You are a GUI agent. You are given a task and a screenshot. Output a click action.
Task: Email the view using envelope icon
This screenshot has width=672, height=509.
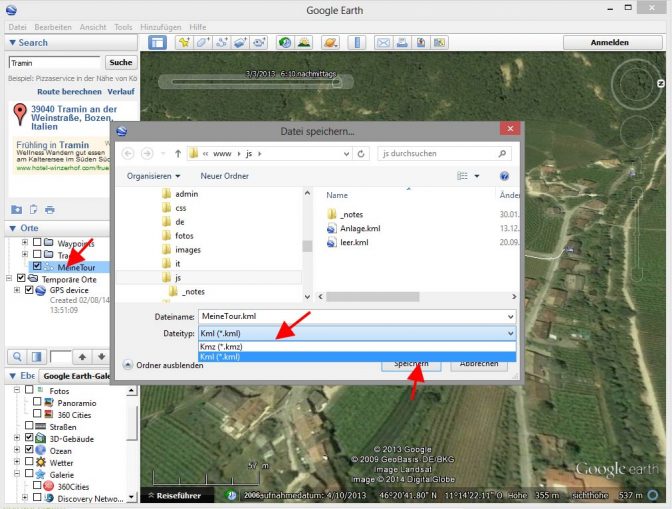pyautogui.click(x=383, y=42)
